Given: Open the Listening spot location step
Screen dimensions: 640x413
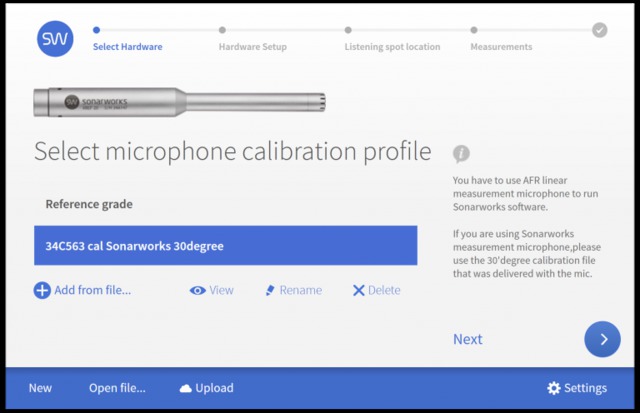Looking at the screenshot, I should coord(391,47).
